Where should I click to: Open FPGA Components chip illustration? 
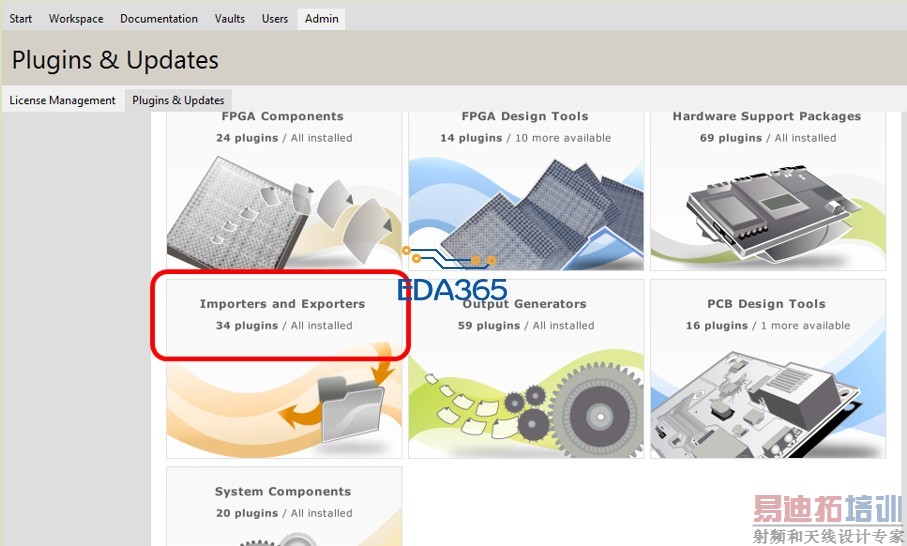coord(283,211)
